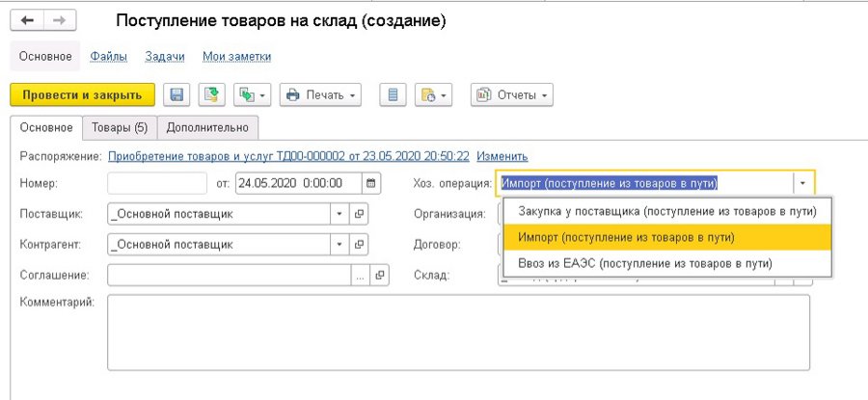Expand the Поставщик dropdown list

click(x=339, y=214)
